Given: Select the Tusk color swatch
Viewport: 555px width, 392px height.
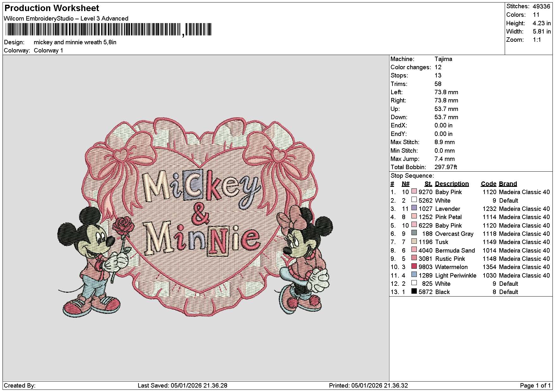Looking at the screenshot, I should 414,241.
